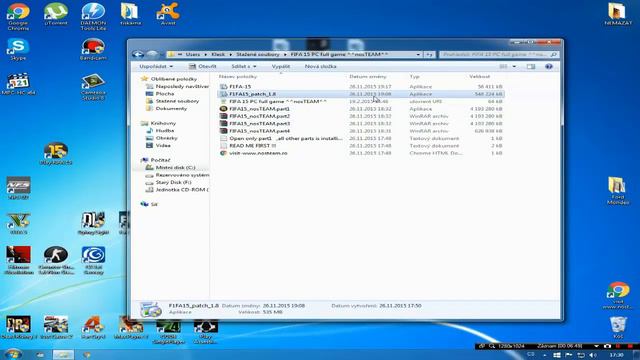The width and height of the screenshot is (640, 360).
Task: Open the Counter-Strike desktop shortcut
Action: point(56,260)
